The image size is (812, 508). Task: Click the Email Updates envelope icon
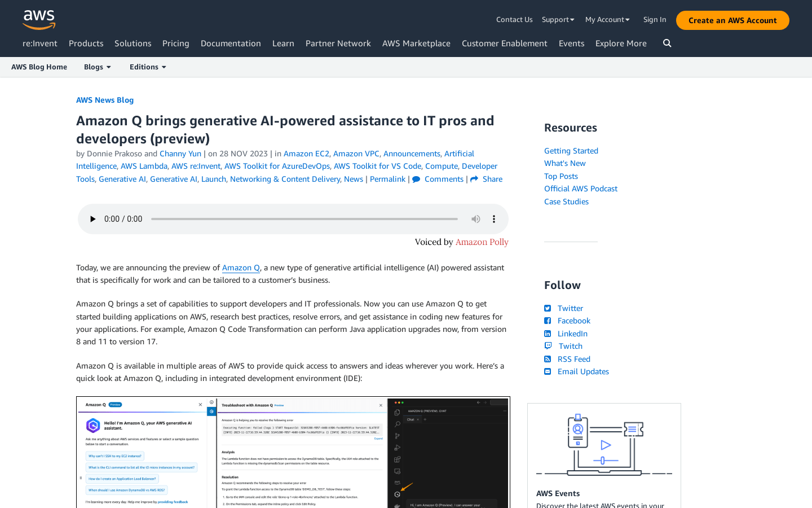click(548, 371)
